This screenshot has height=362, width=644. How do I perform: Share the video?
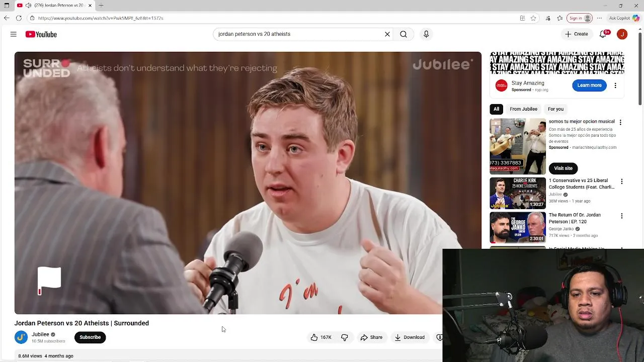click(x=371, y=337)
